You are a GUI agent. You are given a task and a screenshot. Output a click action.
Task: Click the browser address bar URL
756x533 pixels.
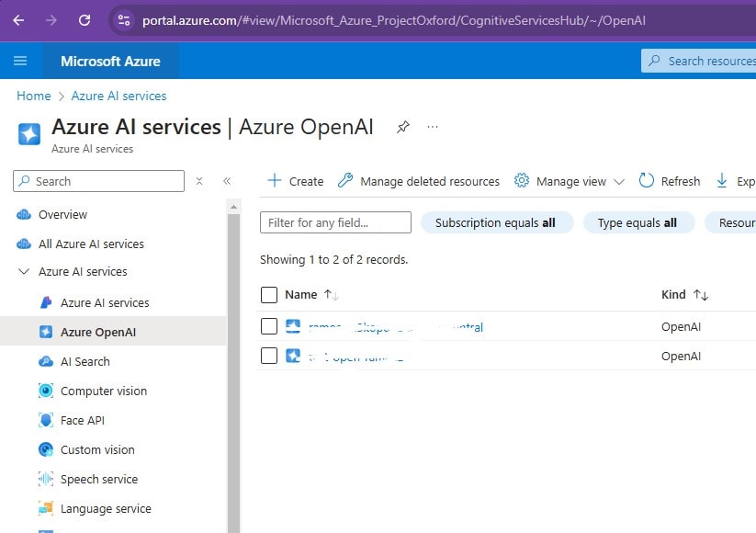pyautogui.click(x=394, y=20)
